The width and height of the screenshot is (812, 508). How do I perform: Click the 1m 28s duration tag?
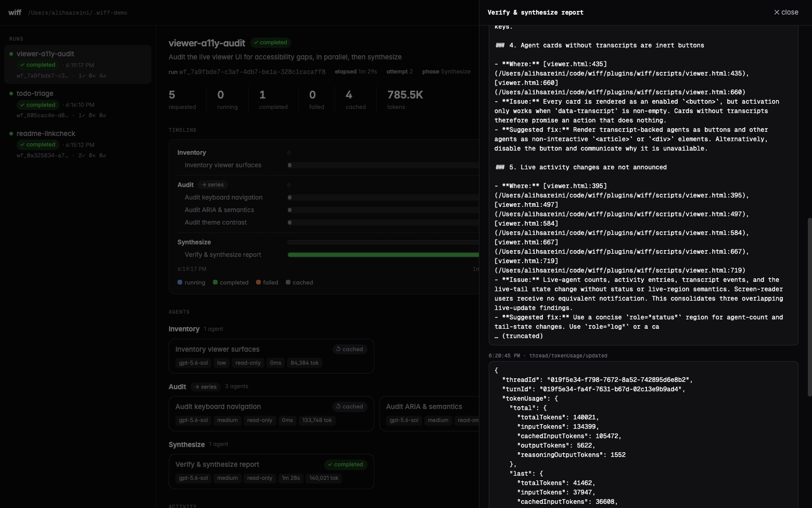tap(290, 478)
